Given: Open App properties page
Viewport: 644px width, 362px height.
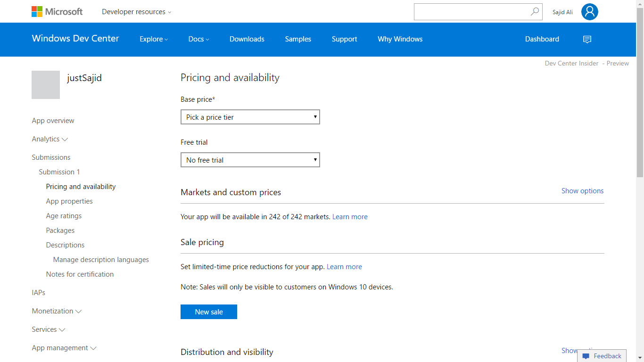Looking at the screenshot, I should tap(69, 201).
